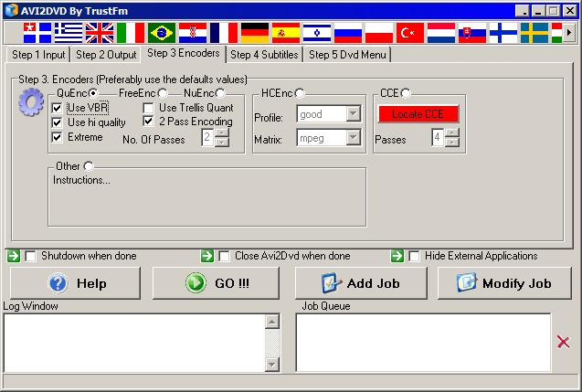Click the Modify Job button
582x392 pixels.
504,283
